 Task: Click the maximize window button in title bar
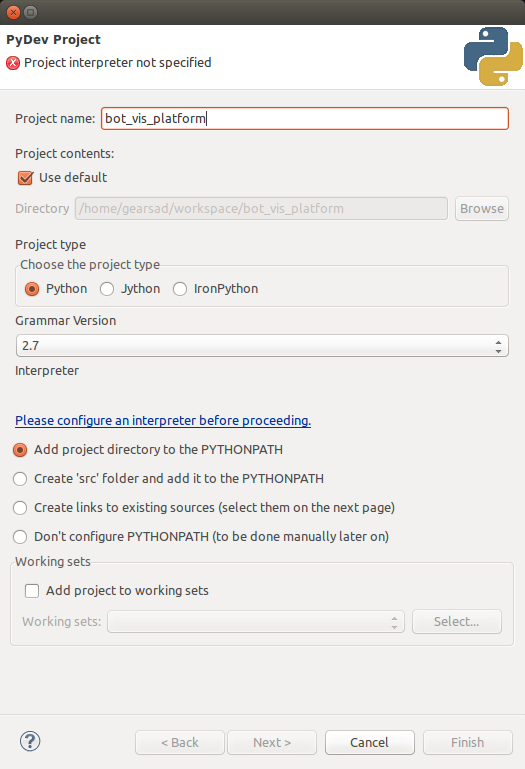(30, 12)
